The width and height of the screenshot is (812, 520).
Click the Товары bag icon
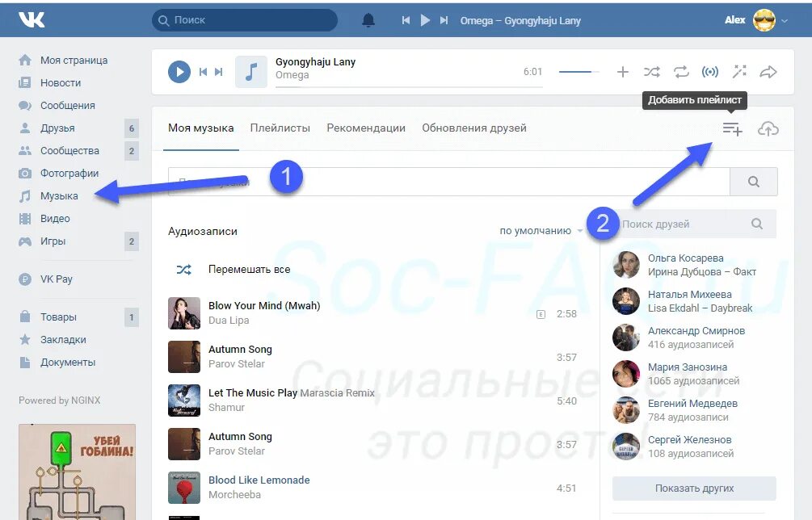(x=25, y=317)
